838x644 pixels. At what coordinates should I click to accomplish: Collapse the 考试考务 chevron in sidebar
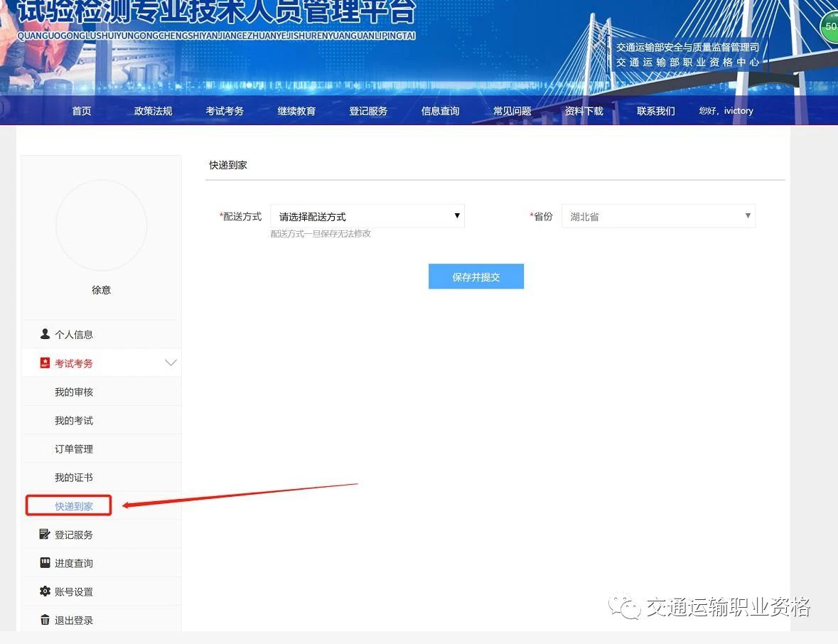coord(171,363)
